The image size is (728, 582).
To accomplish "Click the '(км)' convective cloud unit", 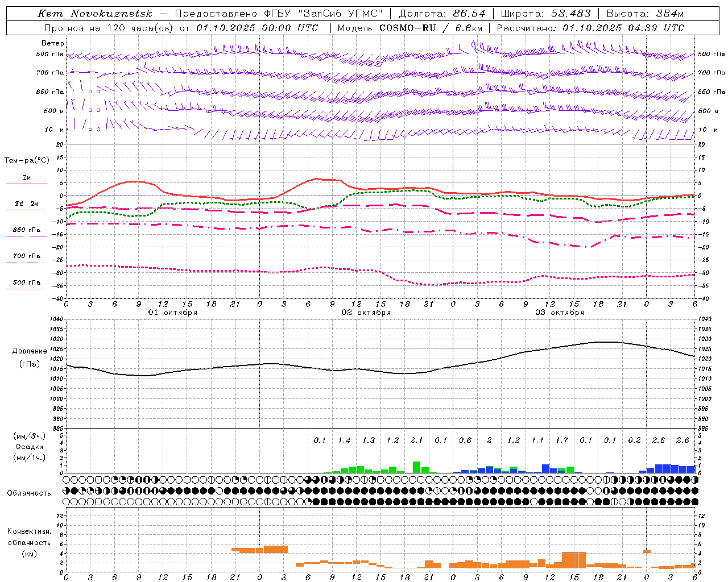I will pyautogui.click(x=30, y=554).
